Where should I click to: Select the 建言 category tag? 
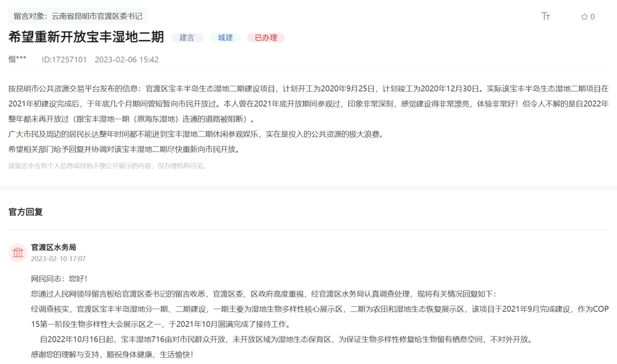coord(187,38)
